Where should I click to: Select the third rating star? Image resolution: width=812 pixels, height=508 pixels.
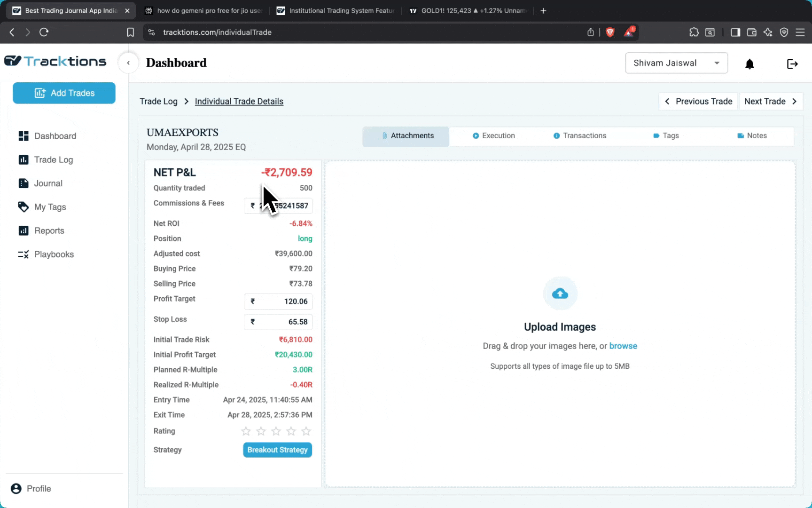(276, 431)
